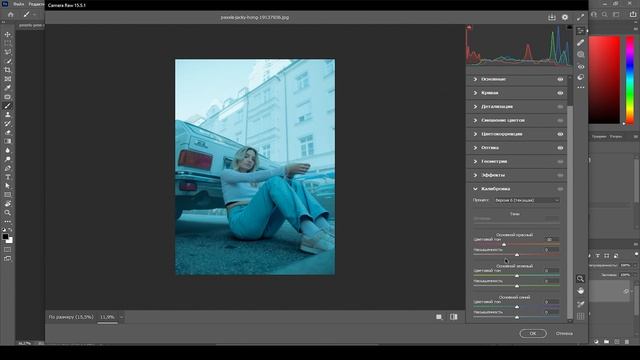This screenshot has width=640, height=360.
Task: Toggle visibility eye of Геометрия panel
Action: (560, 162)
